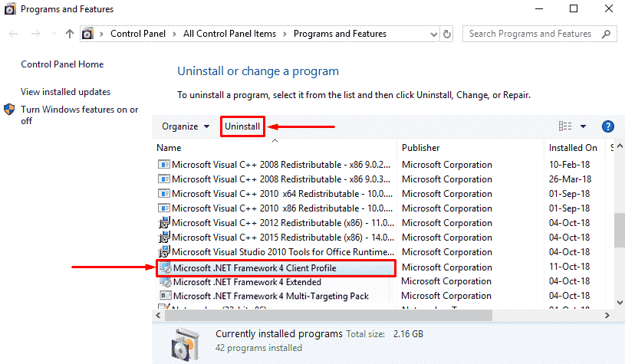
Task: Click the address bar Control Panel icon
Action: [x=87, y=34]
